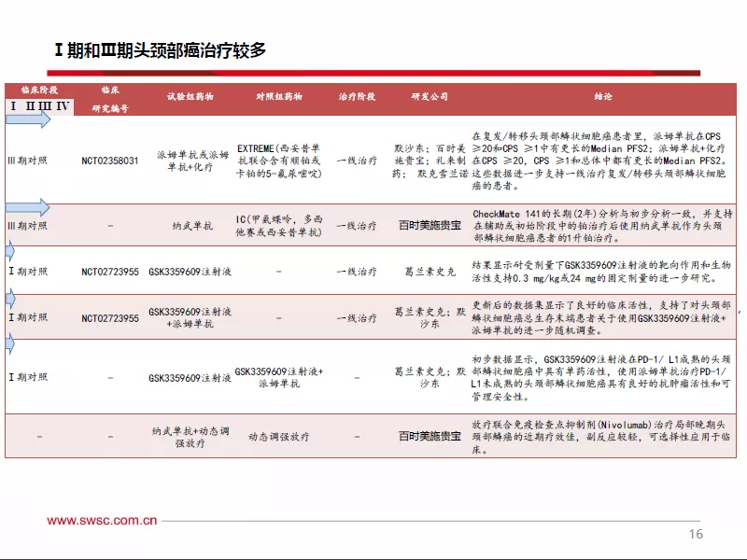Select 百时美施贵宝 in the CheckMate 141 row
This screenshot has width=747, height=560.
(x=430, y=225)
